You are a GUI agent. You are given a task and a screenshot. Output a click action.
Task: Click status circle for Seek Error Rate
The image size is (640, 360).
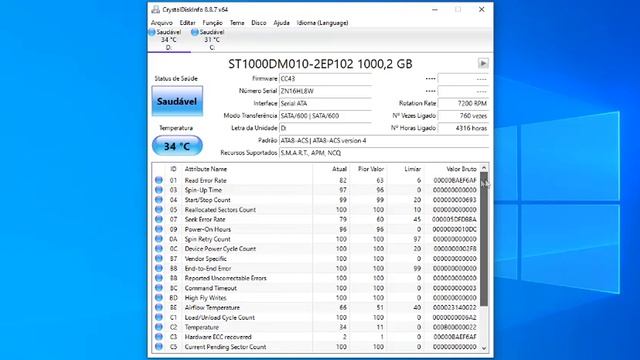159,219
